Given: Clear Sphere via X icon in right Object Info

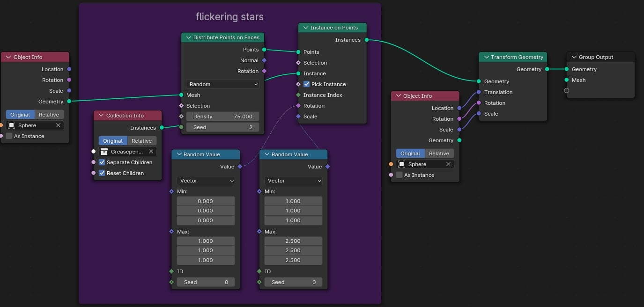Looking at the screenshot, I should (449, 164).
